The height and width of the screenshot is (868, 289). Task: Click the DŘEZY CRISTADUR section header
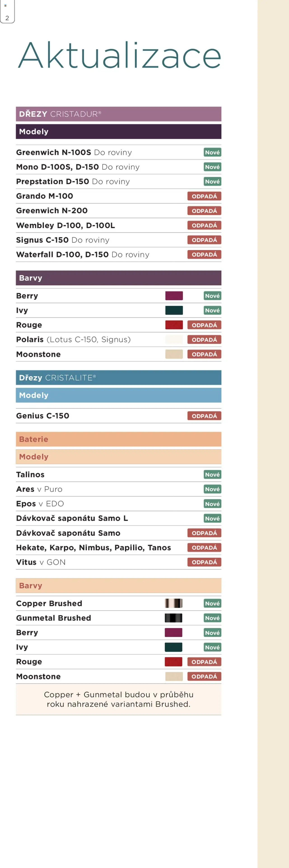[119, 114]
